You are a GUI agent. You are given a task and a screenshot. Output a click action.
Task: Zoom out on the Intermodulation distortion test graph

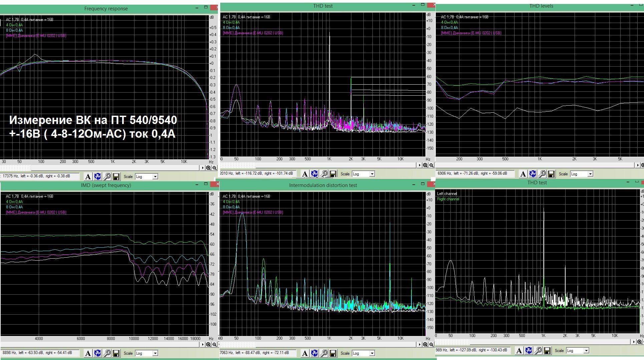pyautogui.click(x=431, y=345)
